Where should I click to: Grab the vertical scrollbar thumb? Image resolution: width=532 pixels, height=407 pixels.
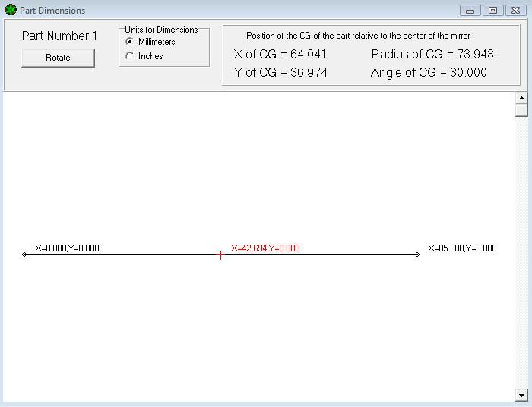pyautogui.click(x=521, y=110)
